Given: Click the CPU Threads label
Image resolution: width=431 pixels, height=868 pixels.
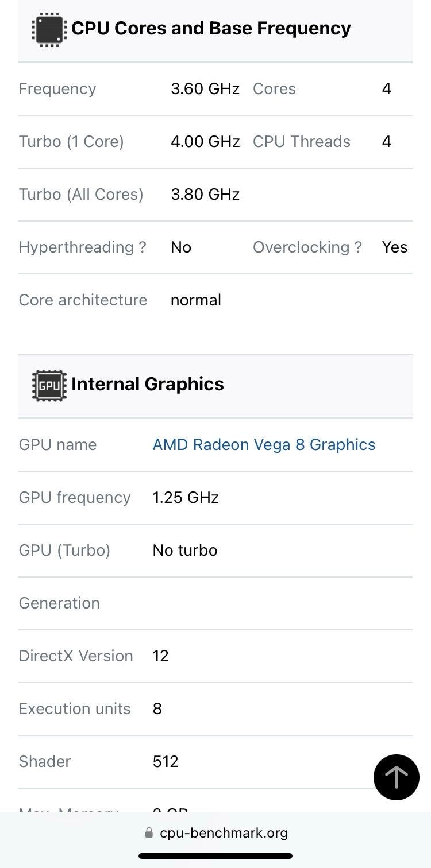Looking at the screenshot, I should coord(302,142).
